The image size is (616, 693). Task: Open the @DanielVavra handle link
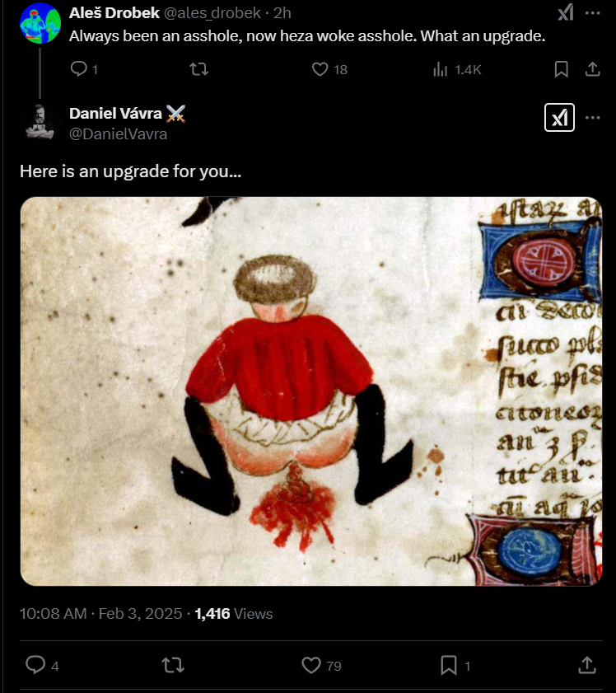(118, 134)
